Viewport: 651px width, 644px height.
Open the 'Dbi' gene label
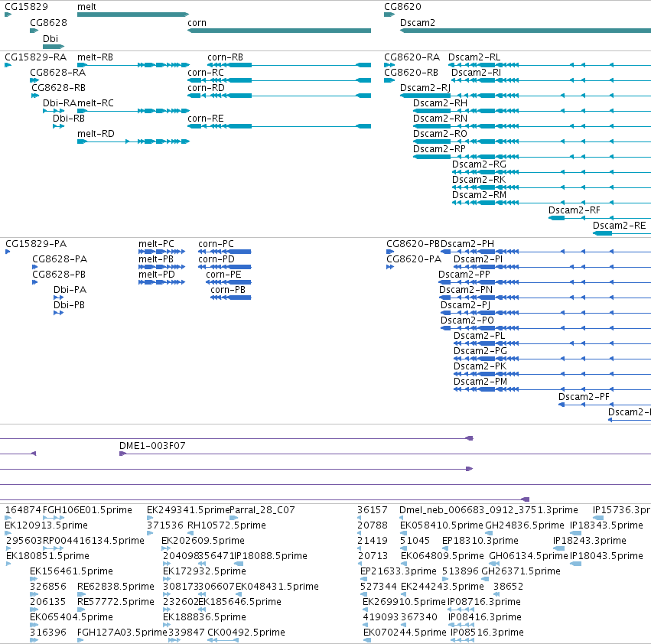point(50,38)
